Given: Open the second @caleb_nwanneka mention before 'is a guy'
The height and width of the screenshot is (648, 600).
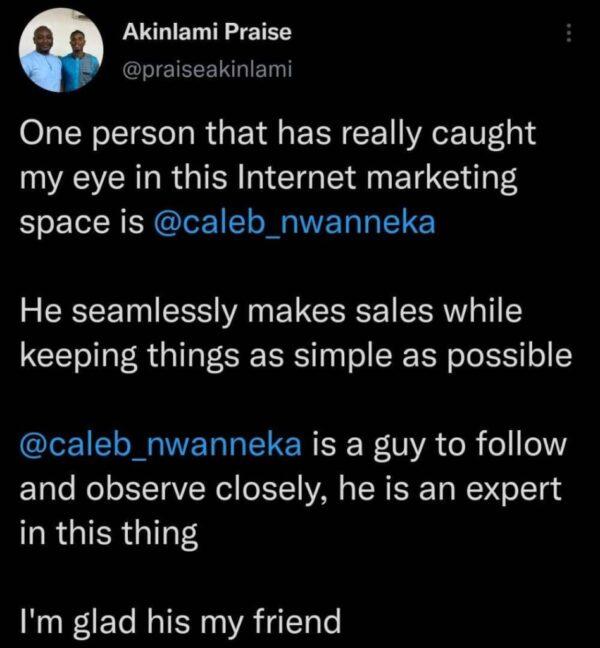Looking at the screenshot, I should (x=161, y=444).
